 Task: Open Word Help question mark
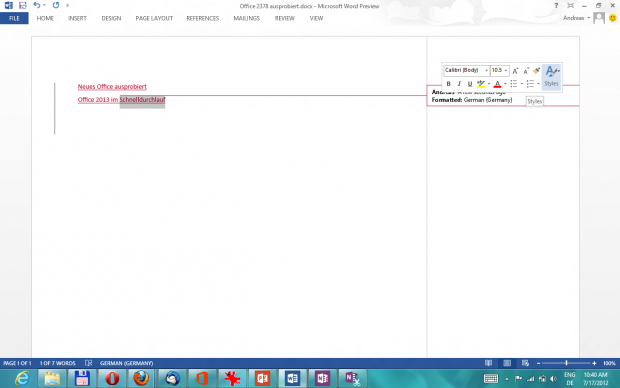click(x=556, y=6)
